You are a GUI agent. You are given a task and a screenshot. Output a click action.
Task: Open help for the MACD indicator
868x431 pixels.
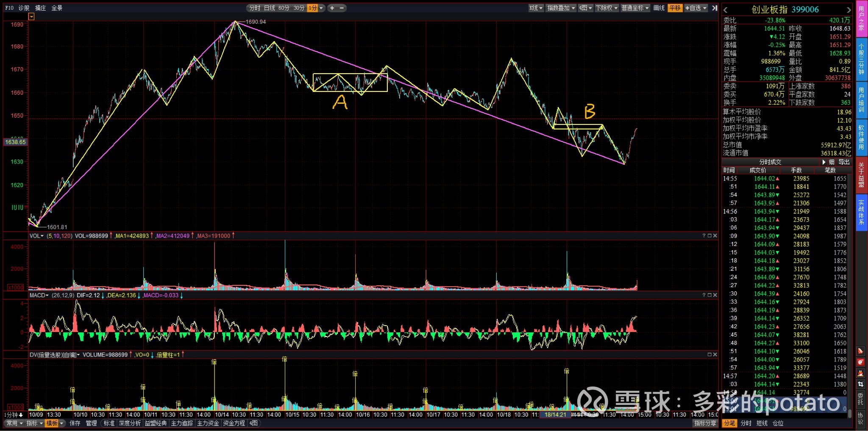[x=704, y=295]
